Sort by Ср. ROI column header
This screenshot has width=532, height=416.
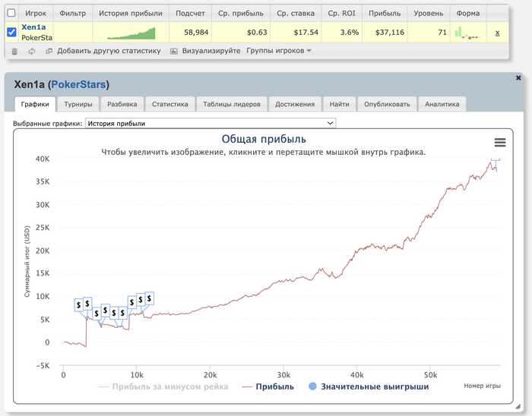coord(342,13)
